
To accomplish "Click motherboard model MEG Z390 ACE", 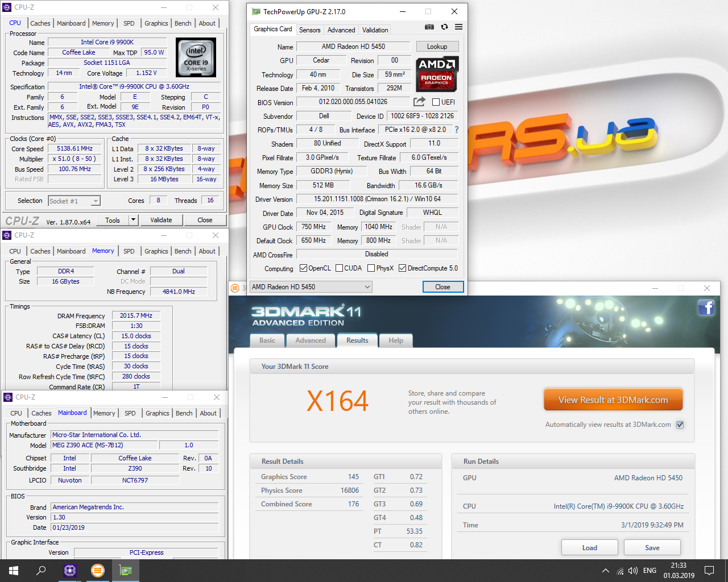I will pyautogui.click(x=104, y=445).
